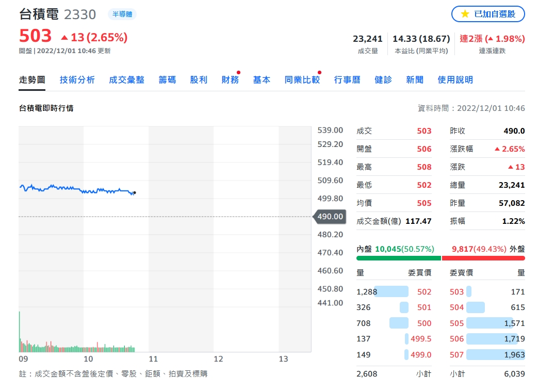Screen dimensions: 538x392
Task: Click the ask price 503
Action: click(x=457, y=292)
